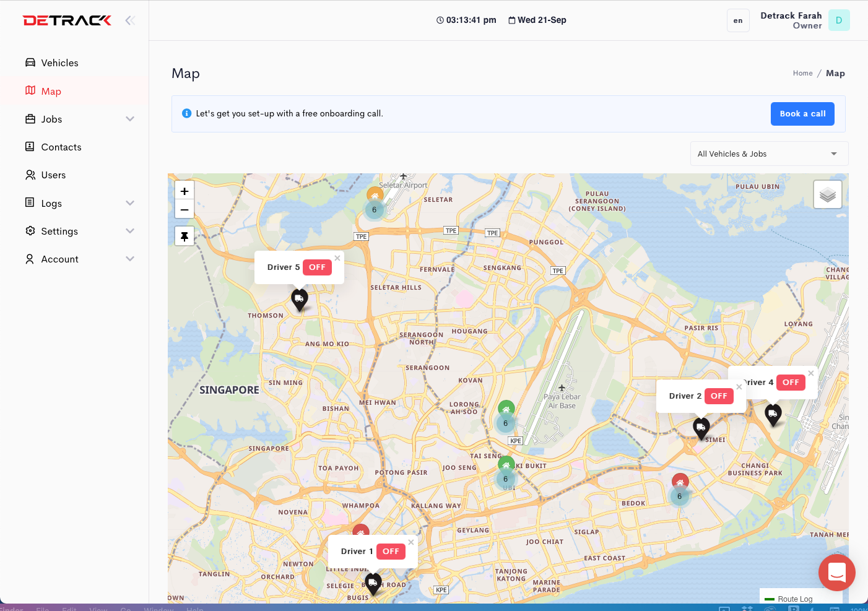Select Logs in the sidebar menu
This screenshot has width=868, height=611.
(51, 203)
